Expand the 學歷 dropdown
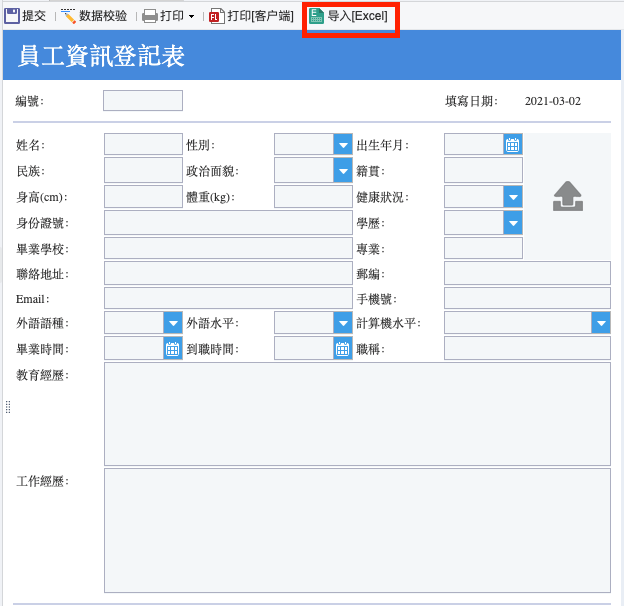 pyautogui.click(x=513, y=223)
